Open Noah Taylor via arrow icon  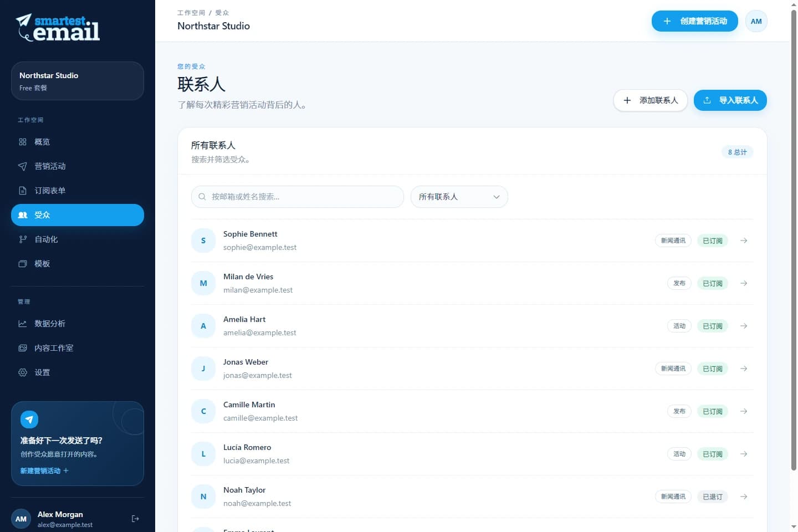click(x=744, y=497)
